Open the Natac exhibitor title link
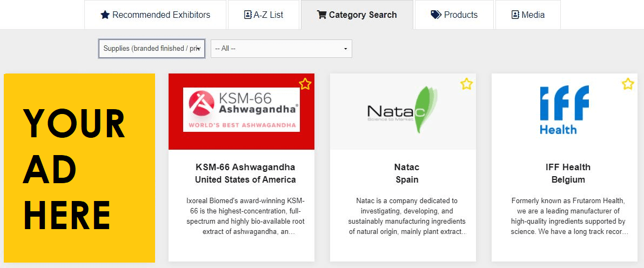 click(x=407, y=167)
